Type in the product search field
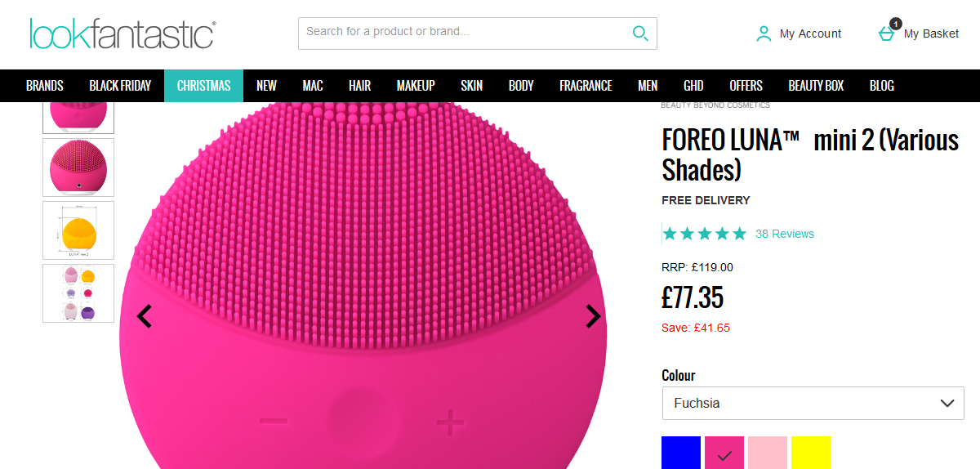980x469 pixels. (461, 33)
